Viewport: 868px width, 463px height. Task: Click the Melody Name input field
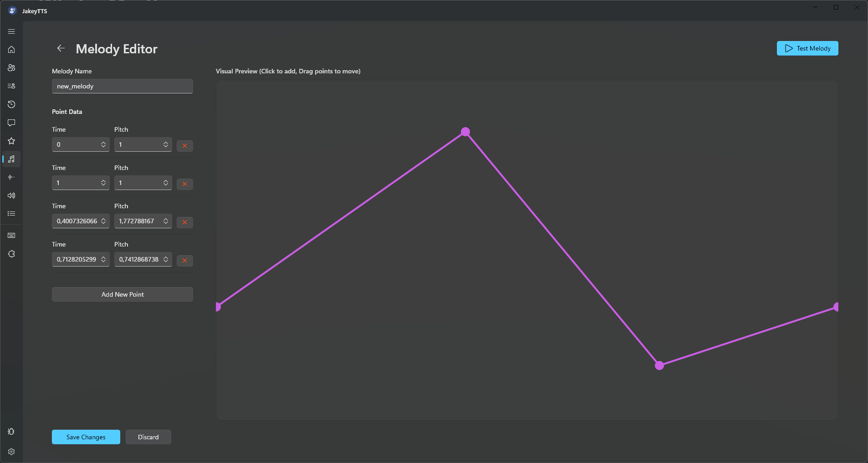pos(123,86)
